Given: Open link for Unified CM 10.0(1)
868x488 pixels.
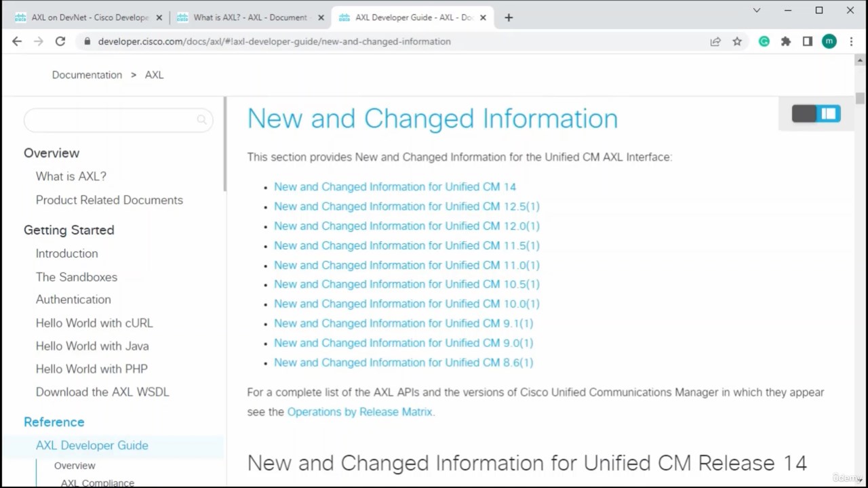Looking at the screenshot, I should pos(407,304).
